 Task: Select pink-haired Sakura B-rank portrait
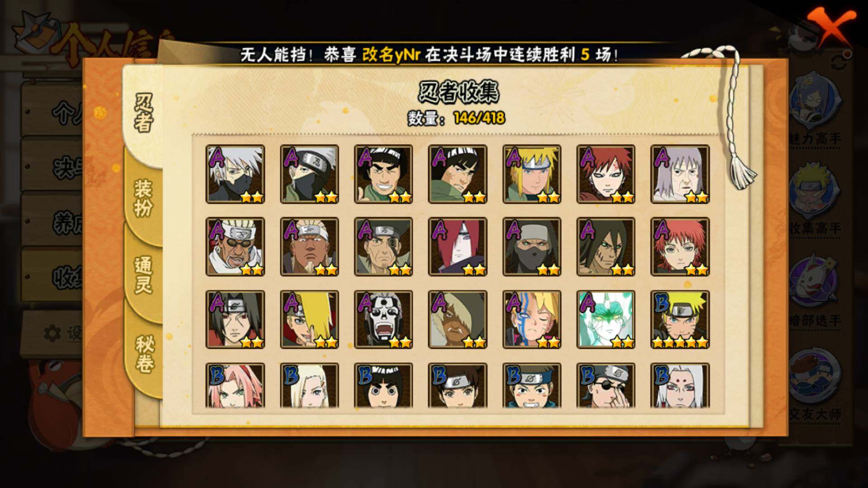point(235,385)
